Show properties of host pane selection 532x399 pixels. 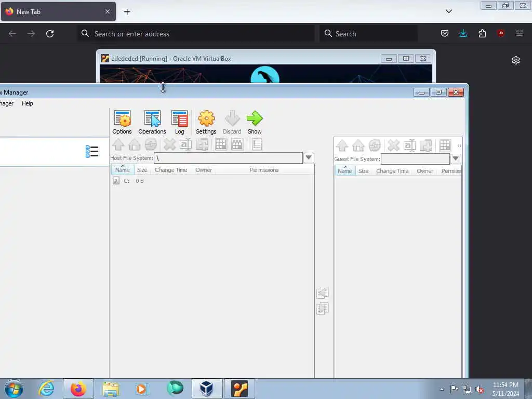tap(257, 144)
